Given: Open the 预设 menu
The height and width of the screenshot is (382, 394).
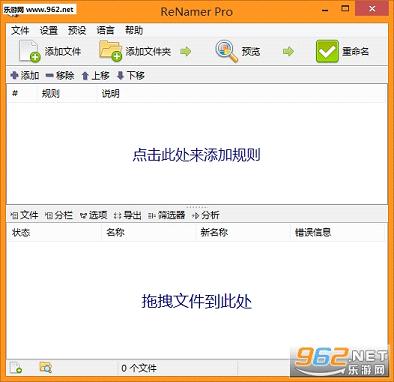Looking at the screenshot, I should click(77, 31).
